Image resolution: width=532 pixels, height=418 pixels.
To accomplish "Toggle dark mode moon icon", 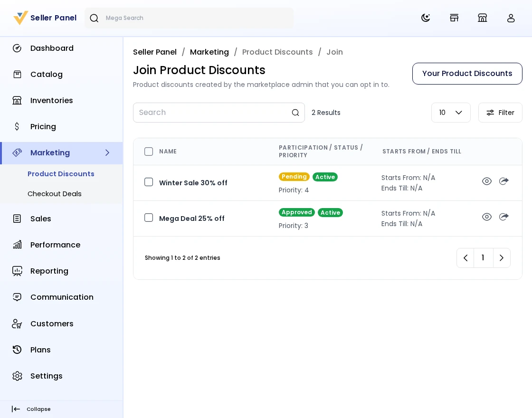I will (x=426, y=18).
